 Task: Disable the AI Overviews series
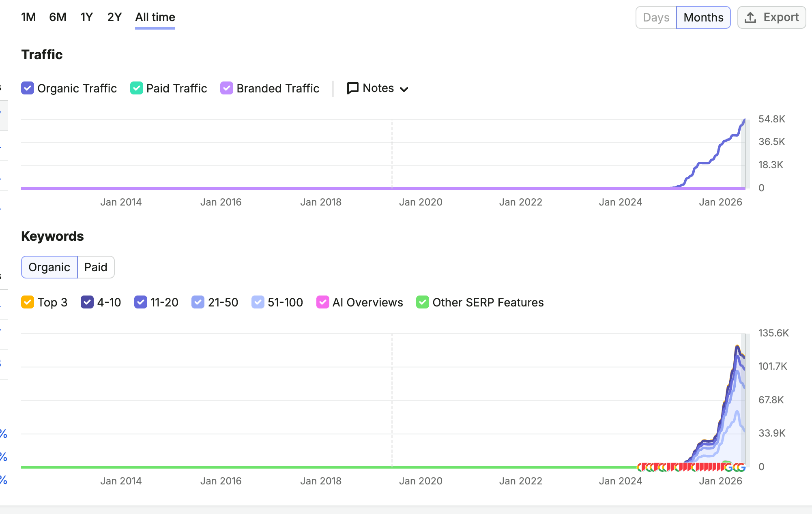point(323,302)
